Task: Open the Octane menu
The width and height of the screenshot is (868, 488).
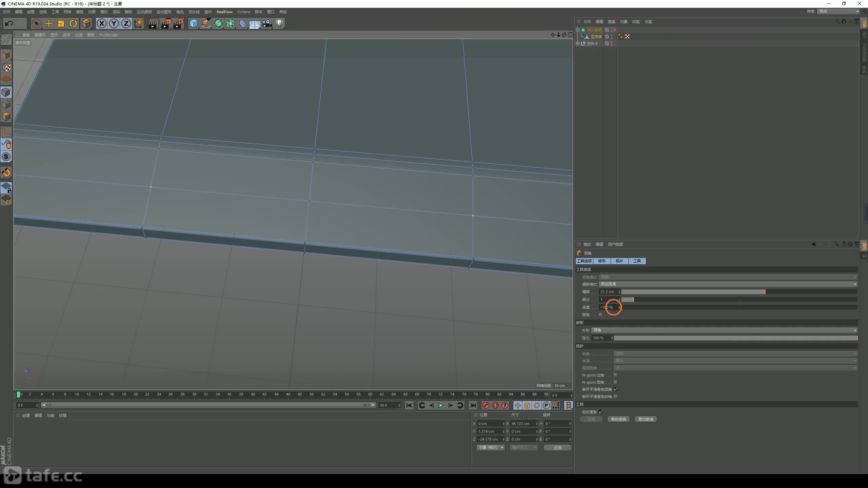Action: point(243,12)
